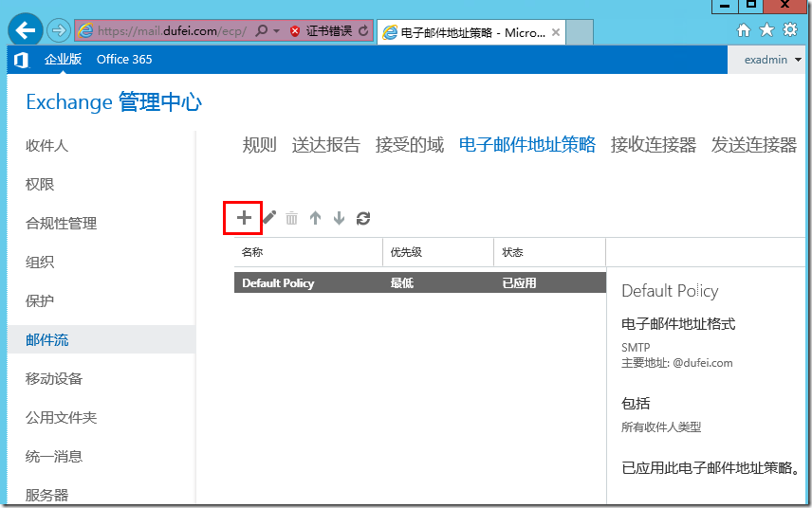Switch to the 接收连接器 tab
812x508 pixels.
pos(653,144)
